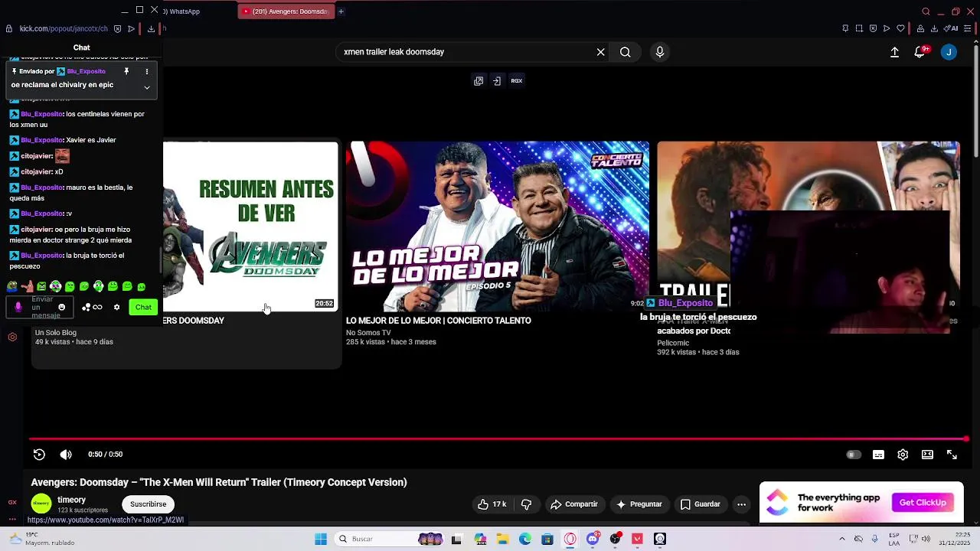Replay the finished video
Image resolution: width=980 pixels, height=551 pixels.
coord(39,455)
